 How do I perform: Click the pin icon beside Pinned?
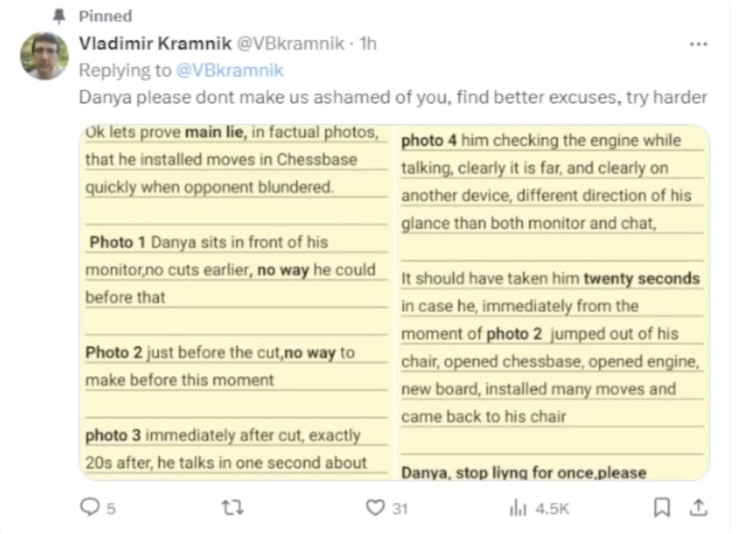click(59, 17)
